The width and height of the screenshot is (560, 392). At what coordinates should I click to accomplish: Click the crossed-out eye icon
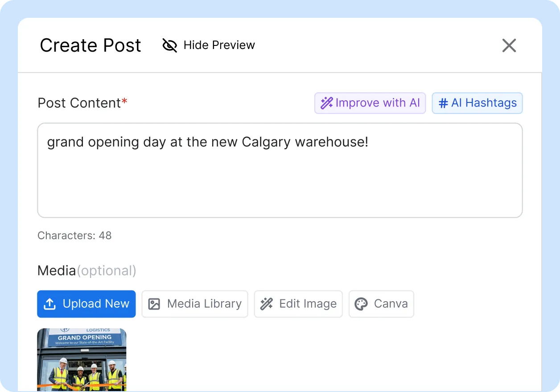170,45
